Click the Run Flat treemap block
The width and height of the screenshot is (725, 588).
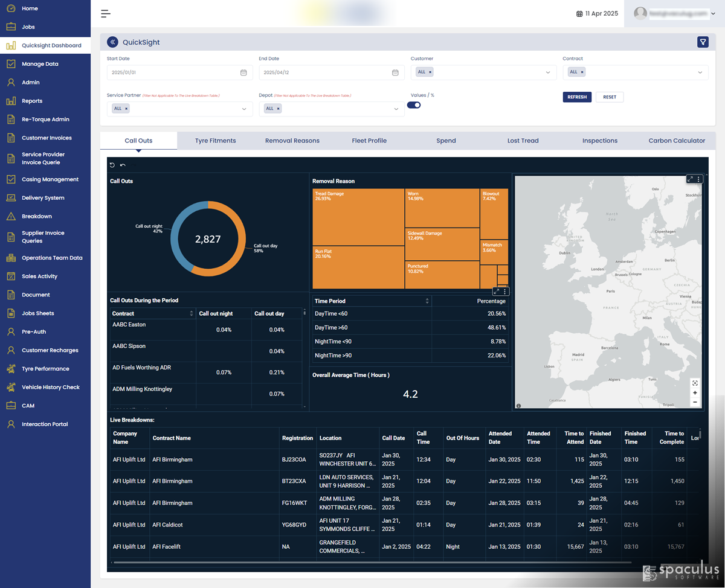point(358,267)
